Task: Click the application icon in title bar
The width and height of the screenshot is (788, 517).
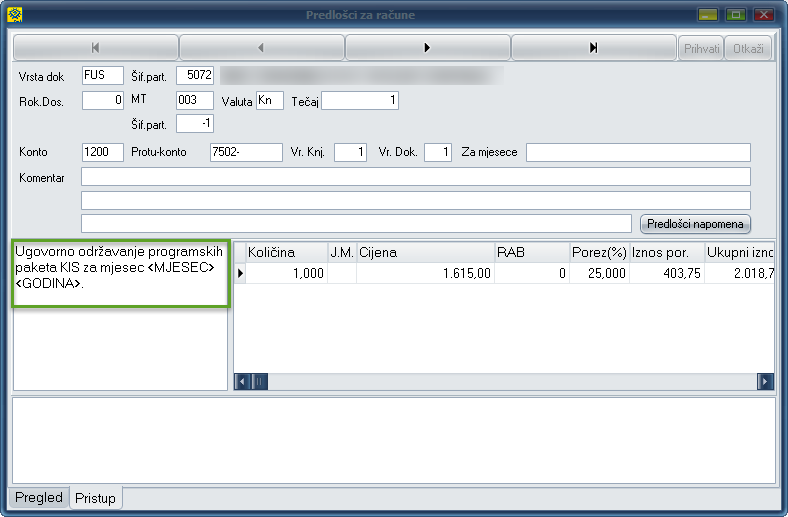Action: 13,15
